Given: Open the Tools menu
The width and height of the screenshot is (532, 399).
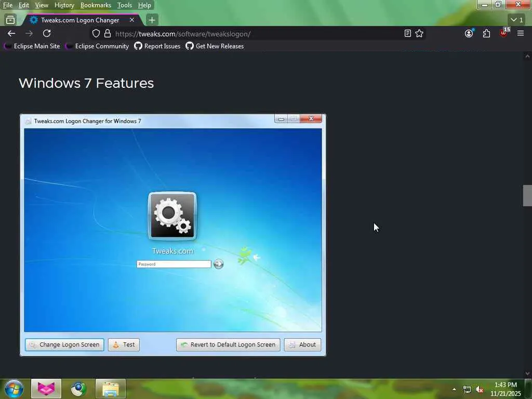Looking at the screenshot, I should [125, 5].
